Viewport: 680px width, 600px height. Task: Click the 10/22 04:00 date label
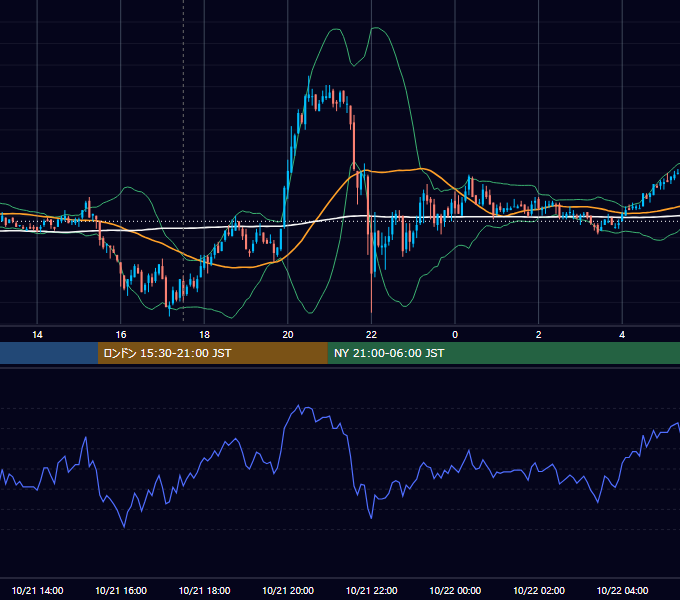622,590
